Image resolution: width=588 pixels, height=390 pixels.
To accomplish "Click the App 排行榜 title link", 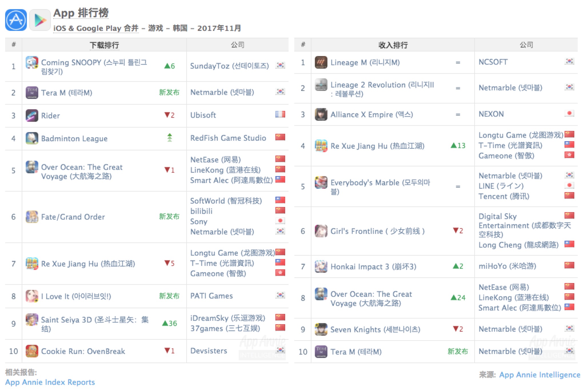I will click(81, 13).
